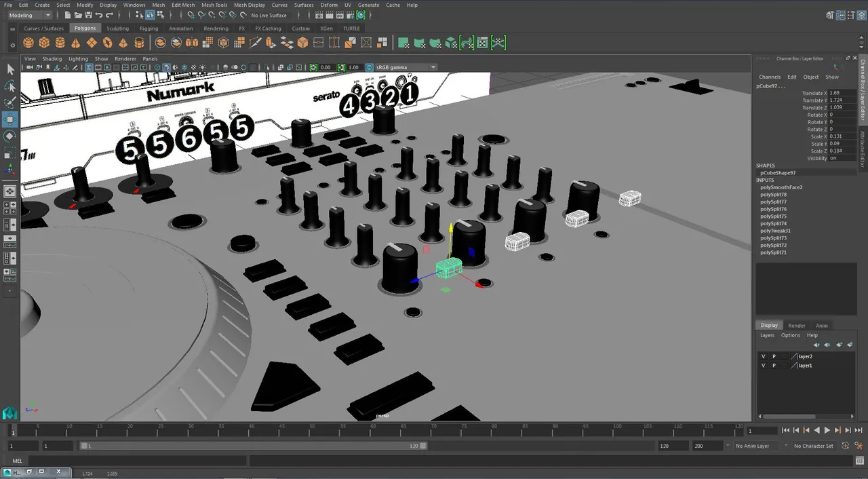This screenshot has height=479, width=868.
Task: Toggle layer1 visibility V box
Action: coord(763,366)
